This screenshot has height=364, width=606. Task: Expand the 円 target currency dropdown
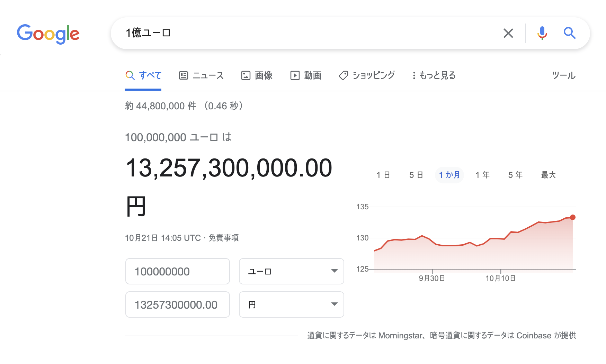point(291,304)
